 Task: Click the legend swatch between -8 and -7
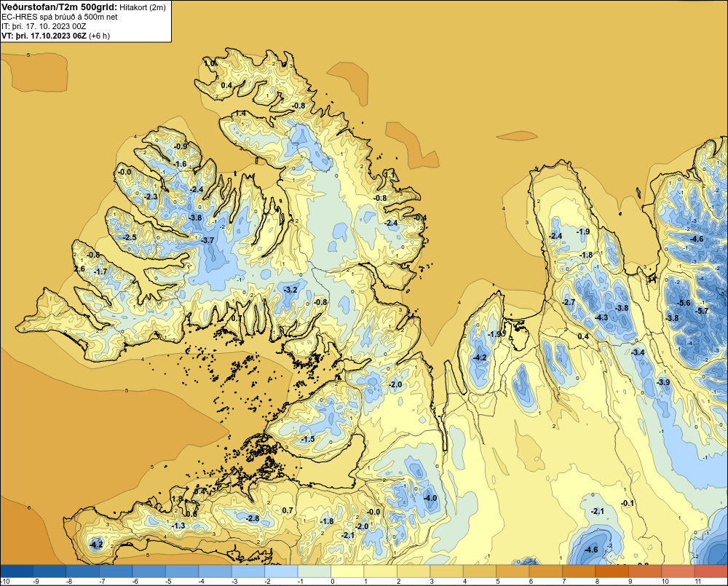[x=83, y=571]
